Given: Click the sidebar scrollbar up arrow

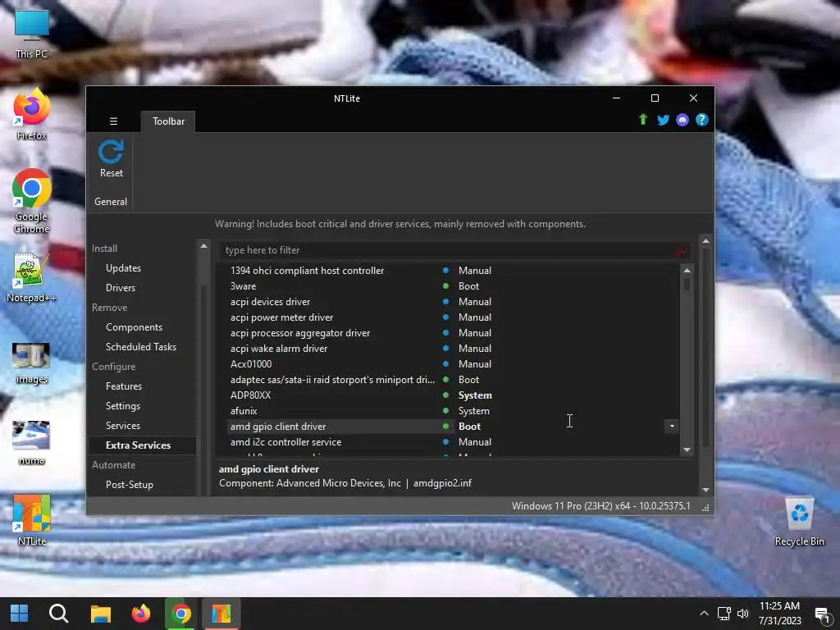Looking at the screenshot, I should (x=203, y=246).
